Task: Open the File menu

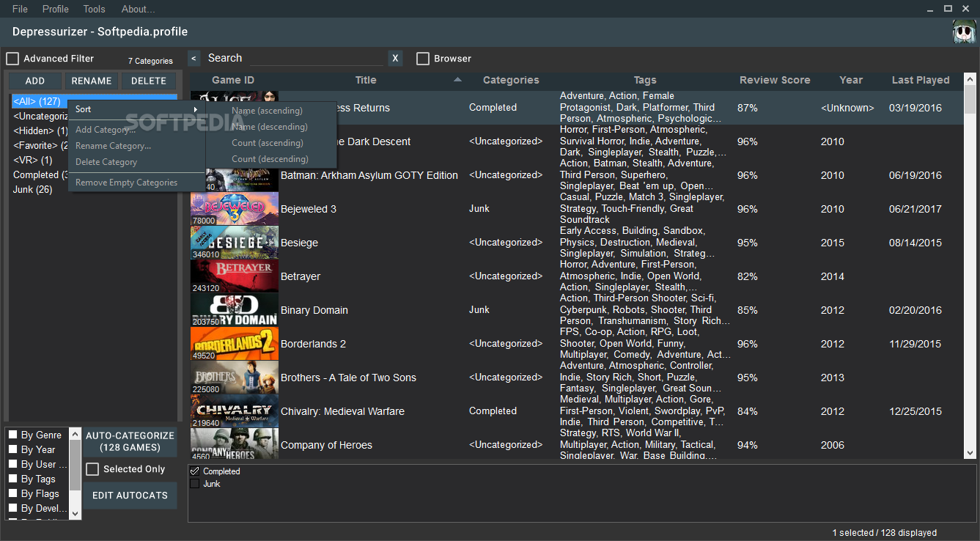Action: 20,9
